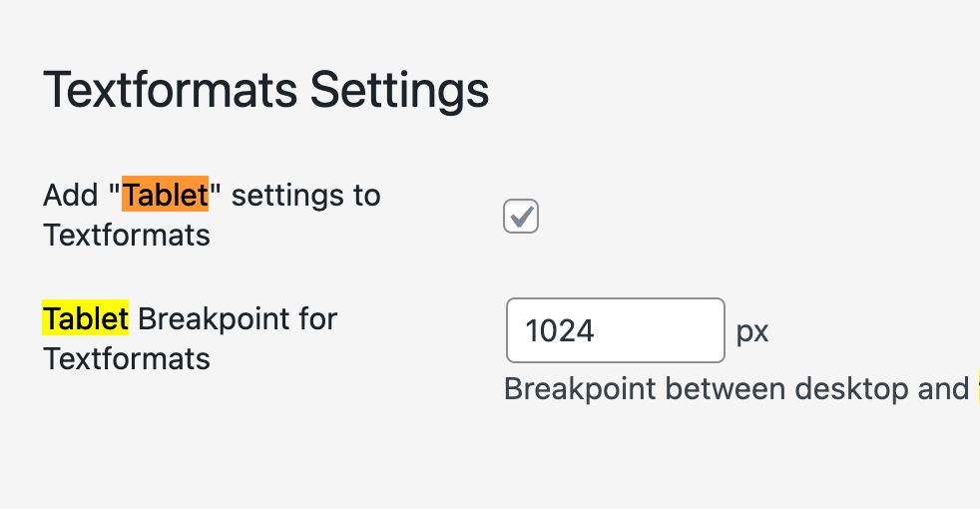980x509 pixels.
Task: Select the word Textformats in the heading
Action: [x=170, y=90]
